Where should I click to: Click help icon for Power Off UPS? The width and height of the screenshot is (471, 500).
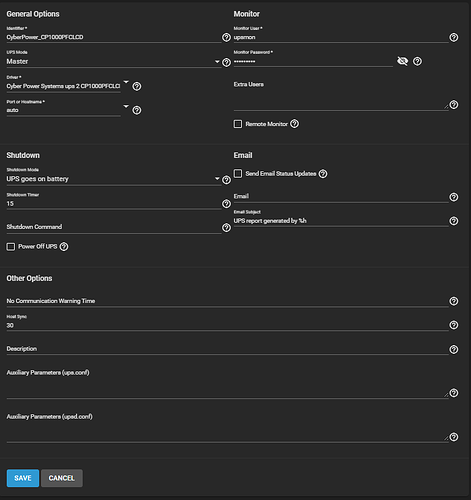pyautogui.click(x=64, y=247)
